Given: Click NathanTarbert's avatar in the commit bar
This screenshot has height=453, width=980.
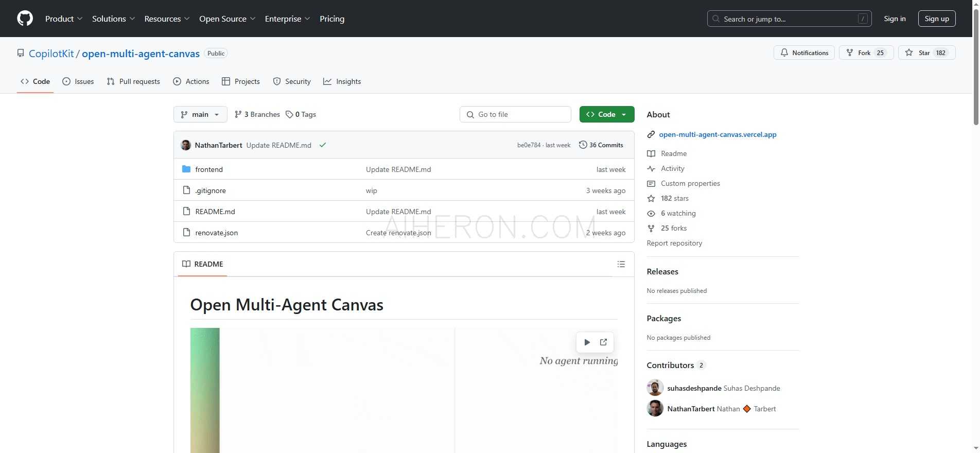Looking at the screenshot, I should (x=186, y=145).
